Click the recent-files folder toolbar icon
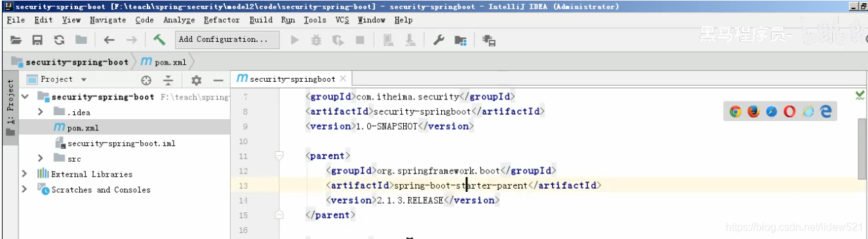 coord(81,40)
